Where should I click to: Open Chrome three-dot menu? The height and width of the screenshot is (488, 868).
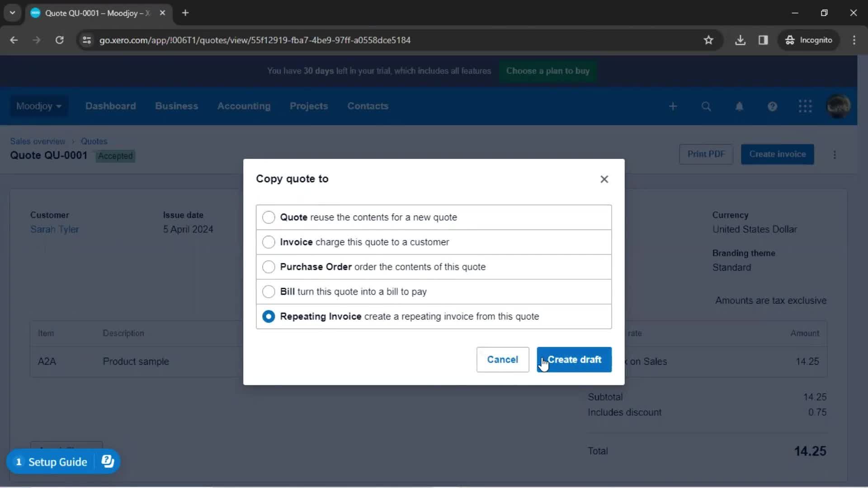(854, 40)
